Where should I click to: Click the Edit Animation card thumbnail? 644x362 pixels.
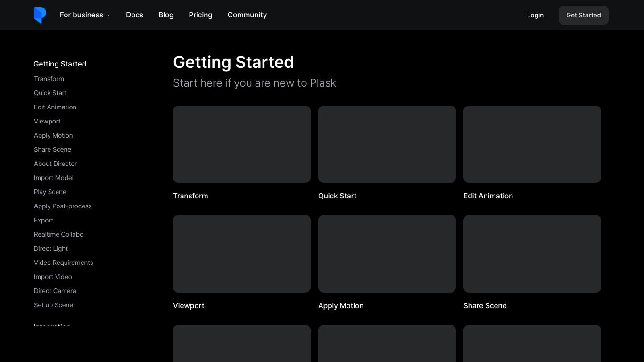coord(532,144)
